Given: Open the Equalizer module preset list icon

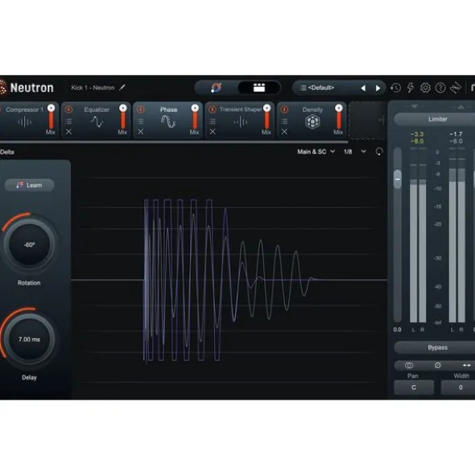Looking at the screenshot, I should coord(69,122).
